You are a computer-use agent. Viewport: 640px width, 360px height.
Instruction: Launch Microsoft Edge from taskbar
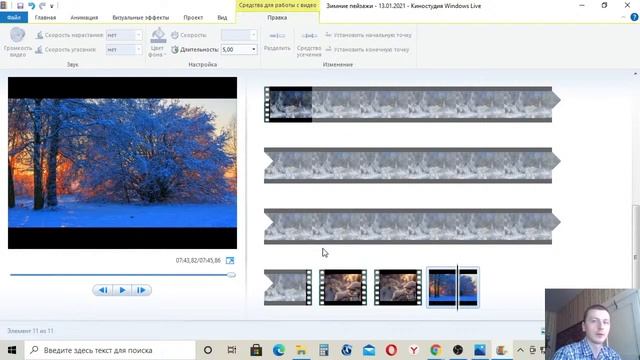(x=279, y=350)
